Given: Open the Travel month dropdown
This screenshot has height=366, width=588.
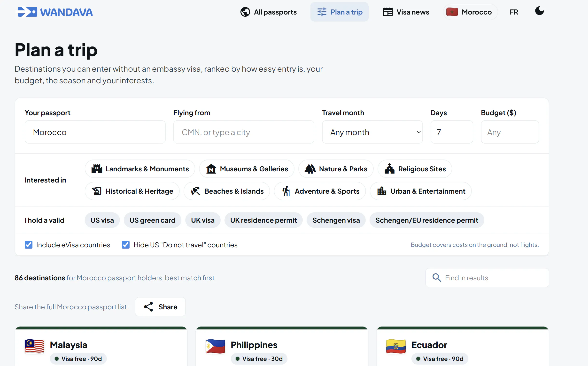Looking at the screenshot, I should (372, 132).
